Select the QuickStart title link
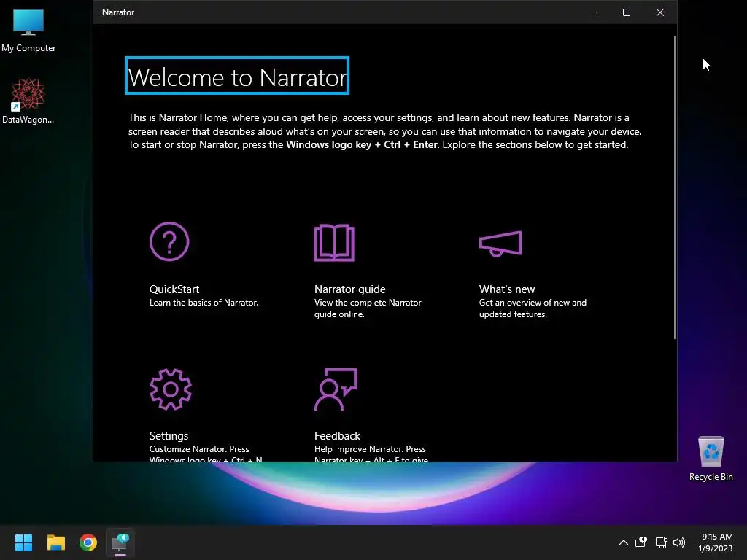Viewport: 747px width, 560px height. pos(174,289)
